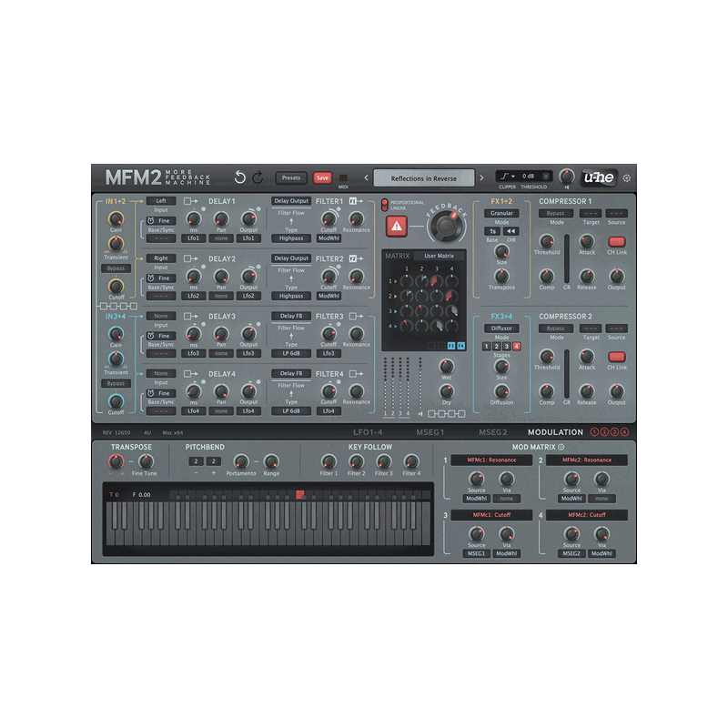The image size is (728, 728).
Task: Select Diffusor stage 4
Action: [516, 347]
